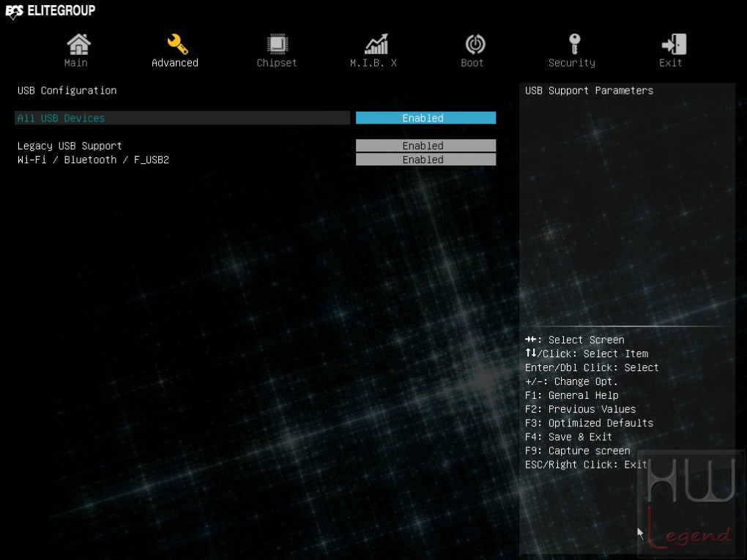Switch to the Exit tab label
747x560 pixels.
click(670, 63)
